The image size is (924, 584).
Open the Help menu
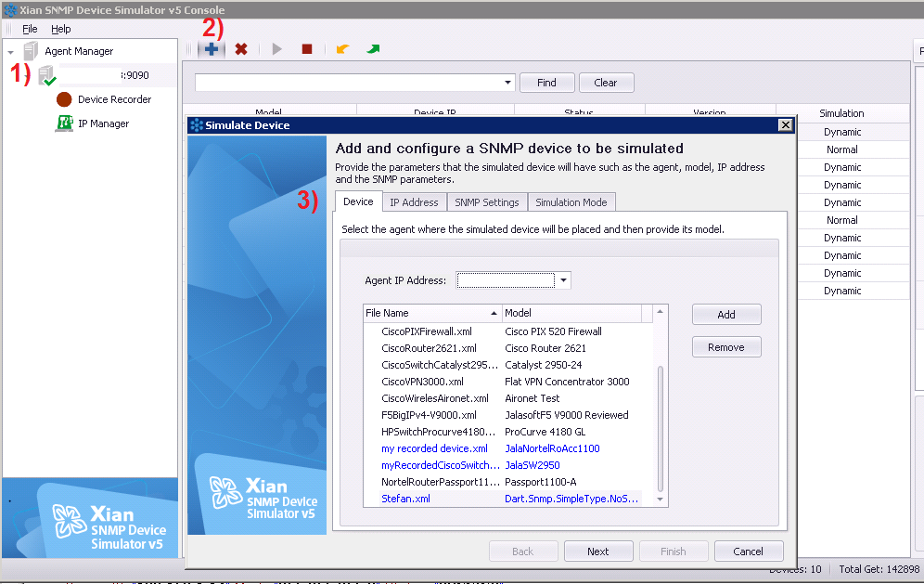(x=60, y=29)
